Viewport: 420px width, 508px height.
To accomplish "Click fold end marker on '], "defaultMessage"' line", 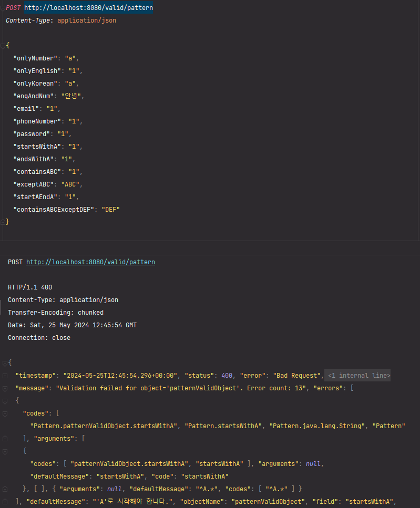I will 5,502.
